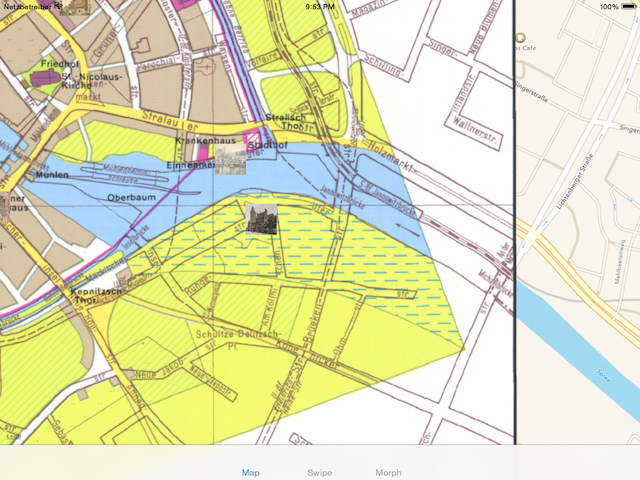Tap the 'Ifflandstr.' street label
Image resolution: width=640 pixels, height=480 pixels.
click(x=464, y=94)
